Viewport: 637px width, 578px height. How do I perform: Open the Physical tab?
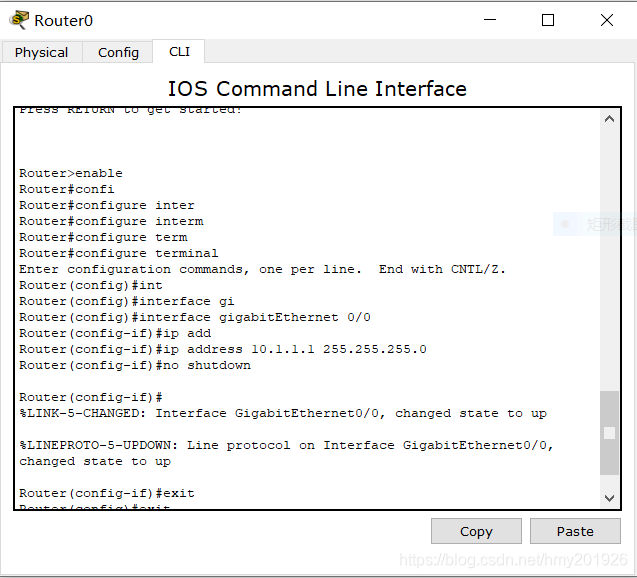click(42, 52)
